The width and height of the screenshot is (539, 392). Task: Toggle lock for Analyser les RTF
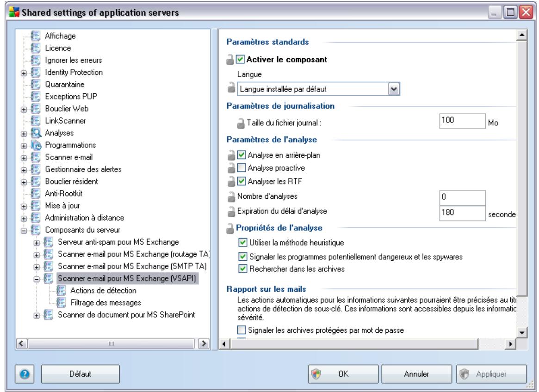click(231, 181)
